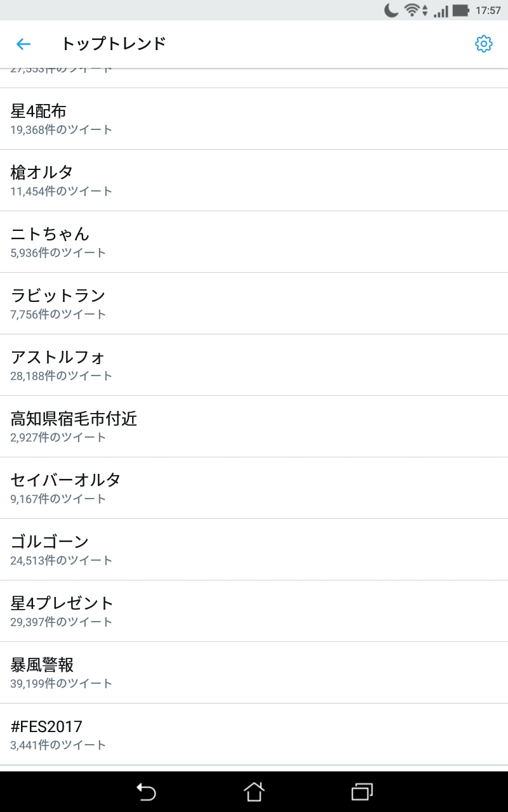
Task: Open the recent apps button
Action: pos(362,792)
